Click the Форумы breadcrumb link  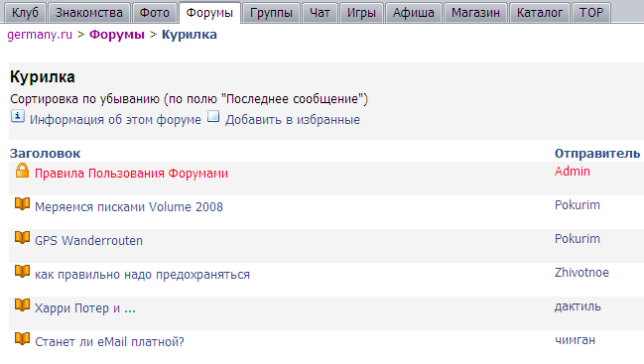[x=117, y=35]
